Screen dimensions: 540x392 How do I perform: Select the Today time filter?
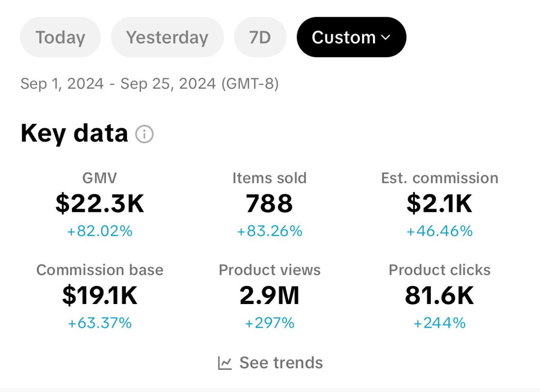[60, 37]
